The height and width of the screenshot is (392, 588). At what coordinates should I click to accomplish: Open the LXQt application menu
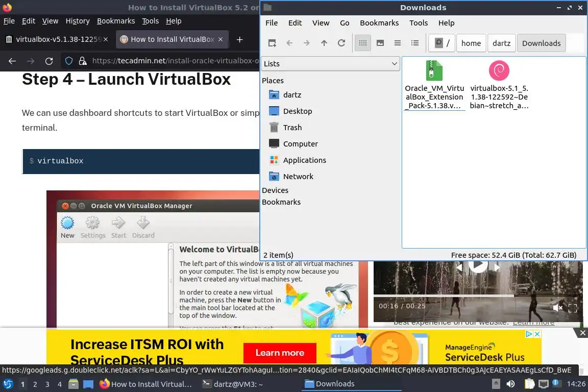(x=8, y=384)
